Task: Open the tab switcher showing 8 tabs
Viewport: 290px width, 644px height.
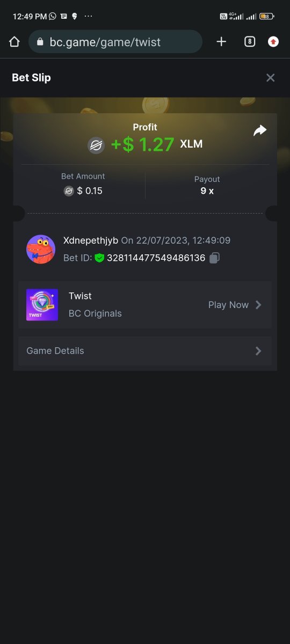Action: [249, 42]
